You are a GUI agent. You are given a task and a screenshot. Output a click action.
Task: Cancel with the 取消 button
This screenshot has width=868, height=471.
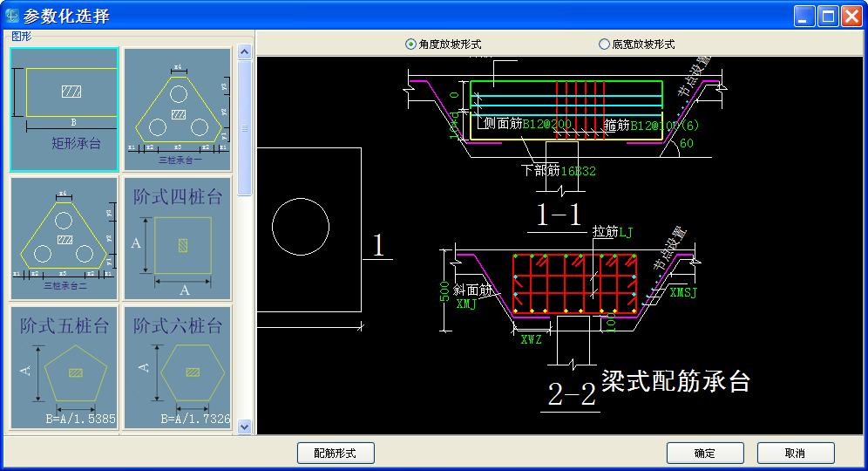tap(796, 453)
